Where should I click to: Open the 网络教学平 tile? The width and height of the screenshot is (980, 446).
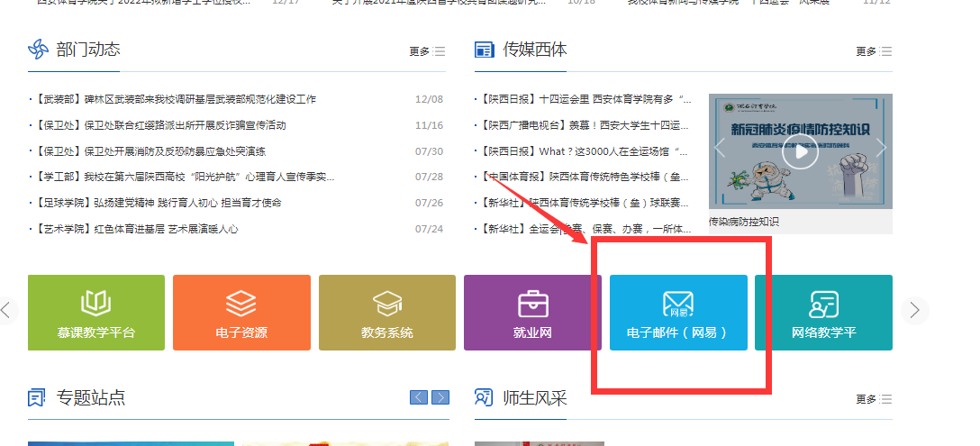point(823,313)
